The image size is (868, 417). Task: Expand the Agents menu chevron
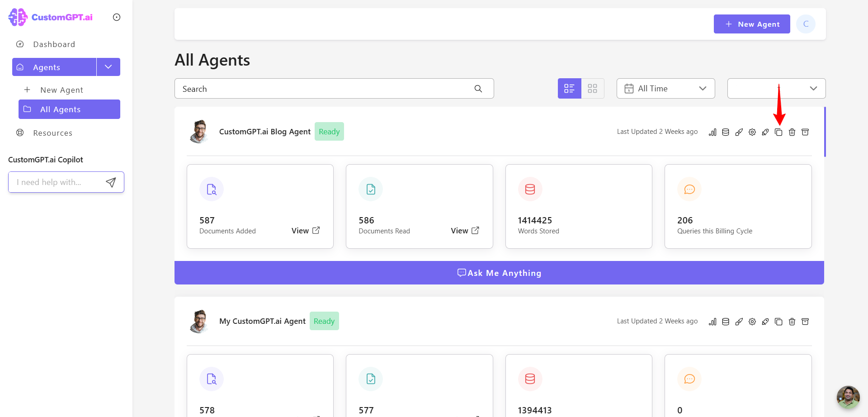tap(108, 67)
